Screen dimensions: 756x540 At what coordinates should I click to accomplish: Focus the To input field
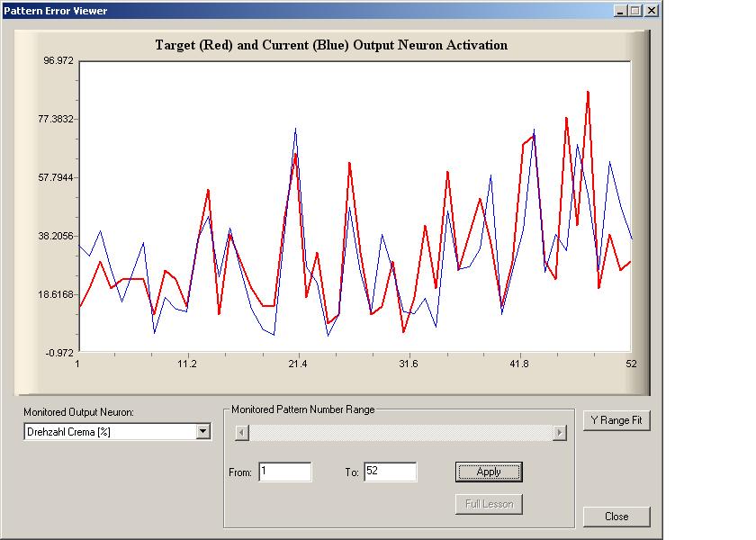(x=390, y=472)
